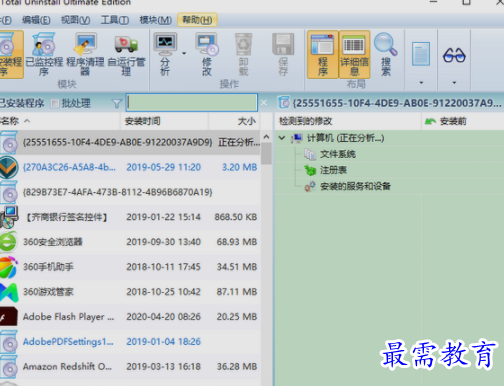This screenshot has height=386, width=504.
Task: Select the 文件系统 tree node
Action: coord(338,154)
